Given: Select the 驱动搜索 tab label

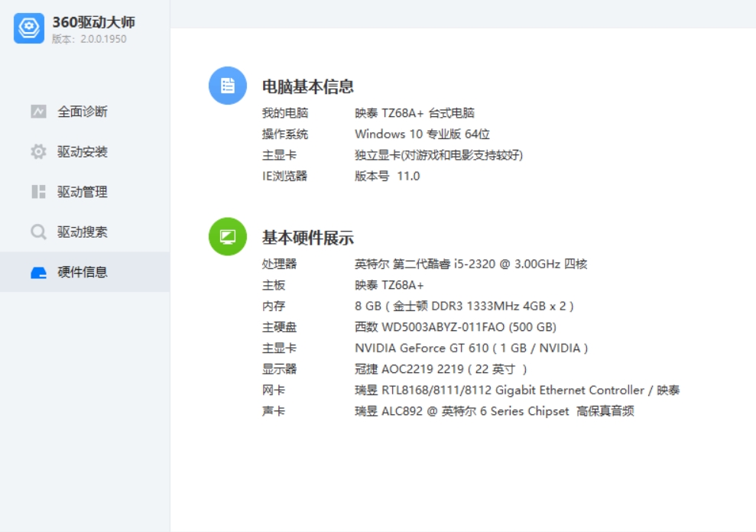Looking at the screenshot, I should tap(83, 232).
